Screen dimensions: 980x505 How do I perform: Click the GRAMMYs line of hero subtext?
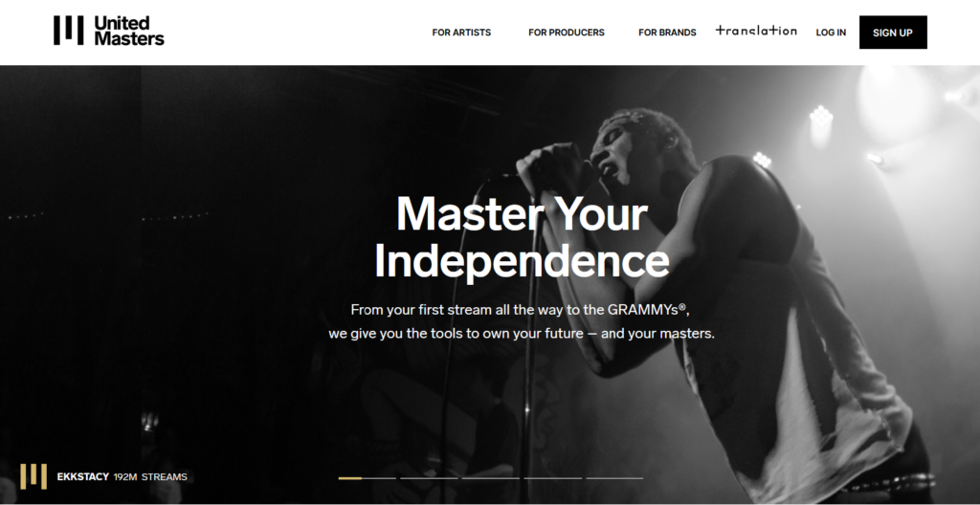520,309
